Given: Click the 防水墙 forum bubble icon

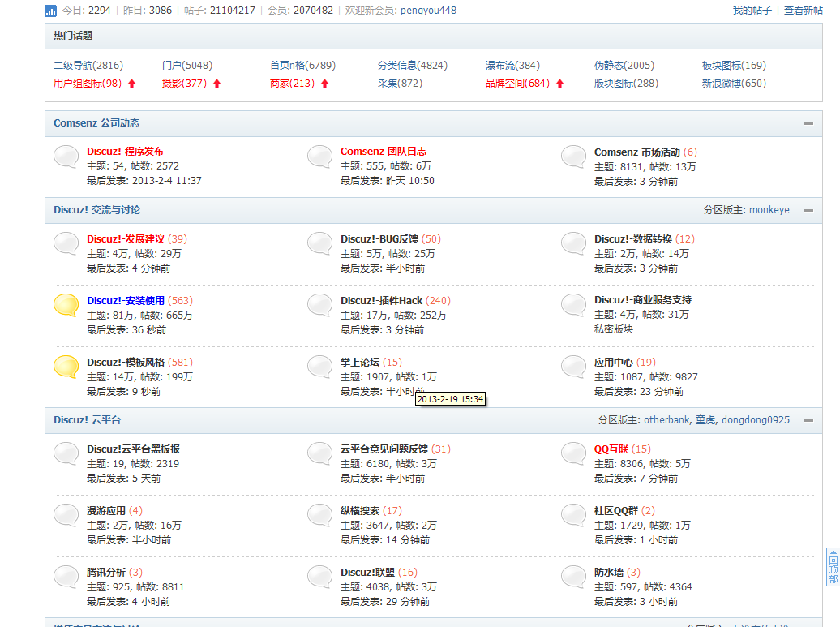Looking at the screenshot, I should tap(574, 577).
